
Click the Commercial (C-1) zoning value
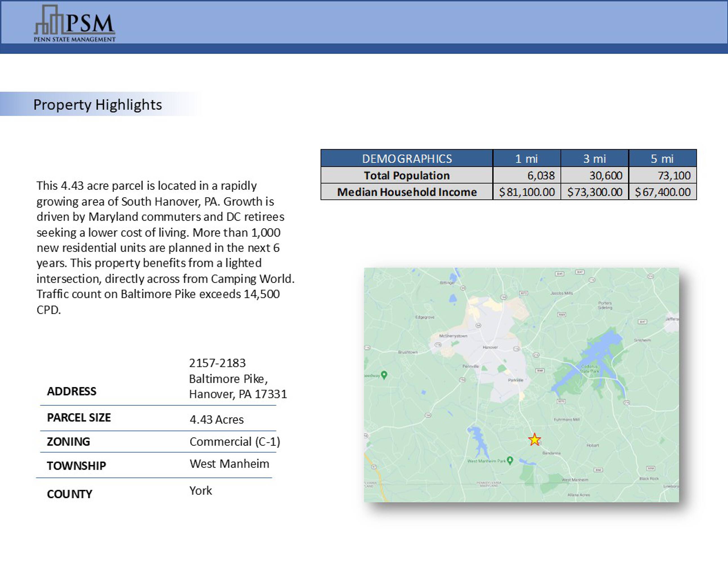(235, 442)
